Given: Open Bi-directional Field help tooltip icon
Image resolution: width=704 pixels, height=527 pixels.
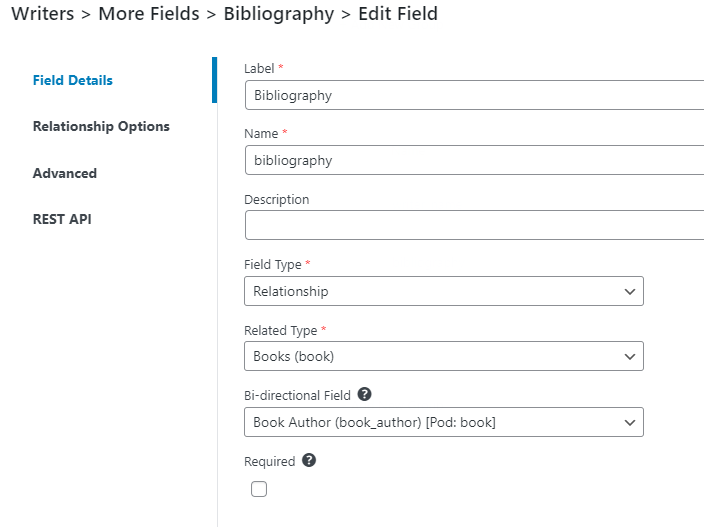Looking at the screenshot, I should point(364,394).
